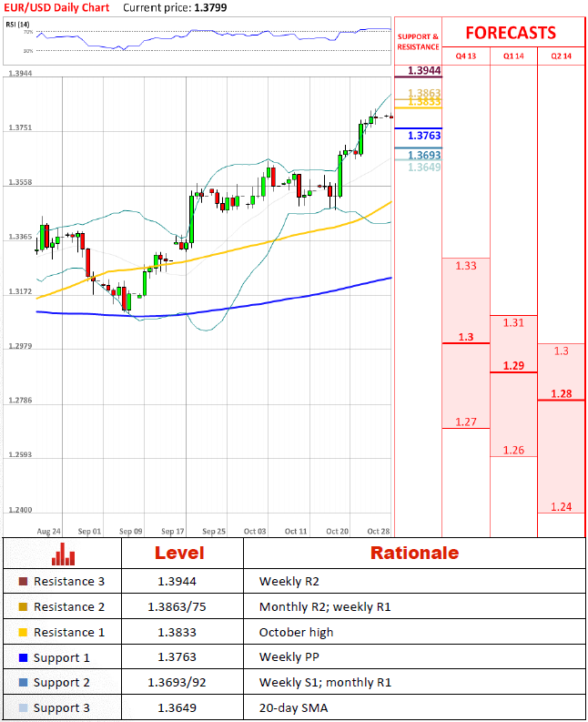Open the Q4 13 forecast column header
The width and height of the screenshot is (588, 722).
pyautogui.click(x=465, y=56)
